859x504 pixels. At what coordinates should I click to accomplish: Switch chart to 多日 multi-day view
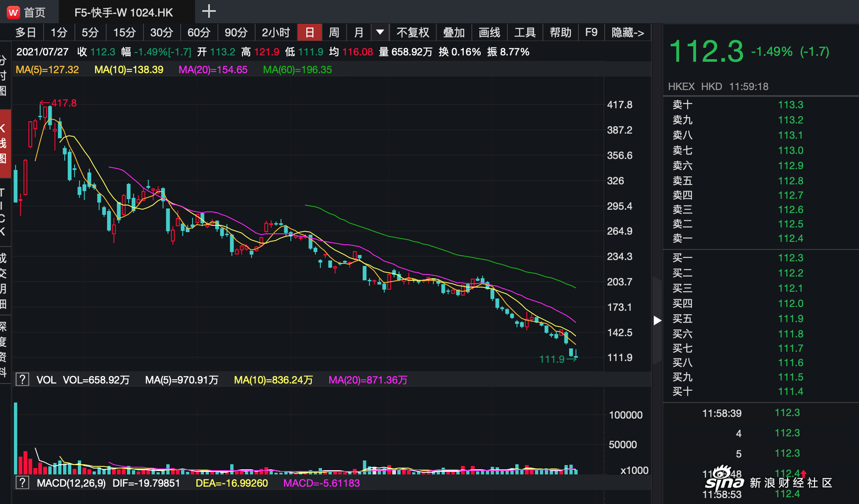(x=26, y=33)
